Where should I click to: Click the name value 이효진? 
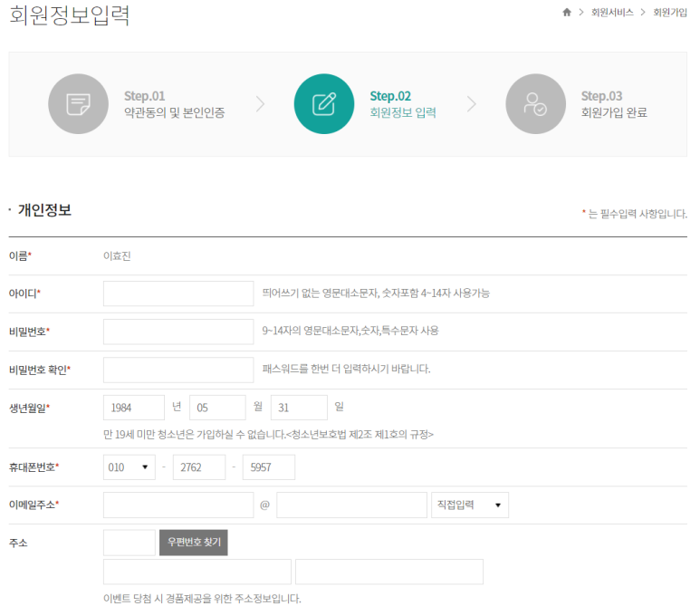click(x=117, y=255)
